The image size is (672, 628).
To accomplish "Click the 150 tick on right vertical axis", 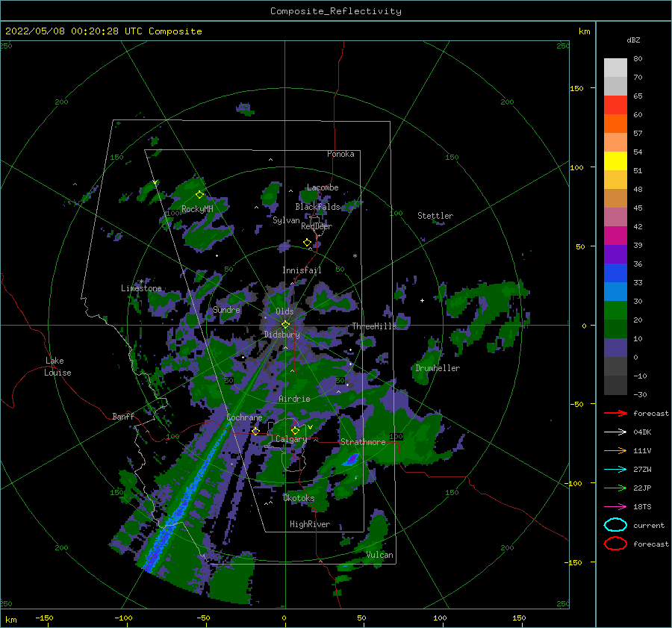I will (x=576, y=88).
